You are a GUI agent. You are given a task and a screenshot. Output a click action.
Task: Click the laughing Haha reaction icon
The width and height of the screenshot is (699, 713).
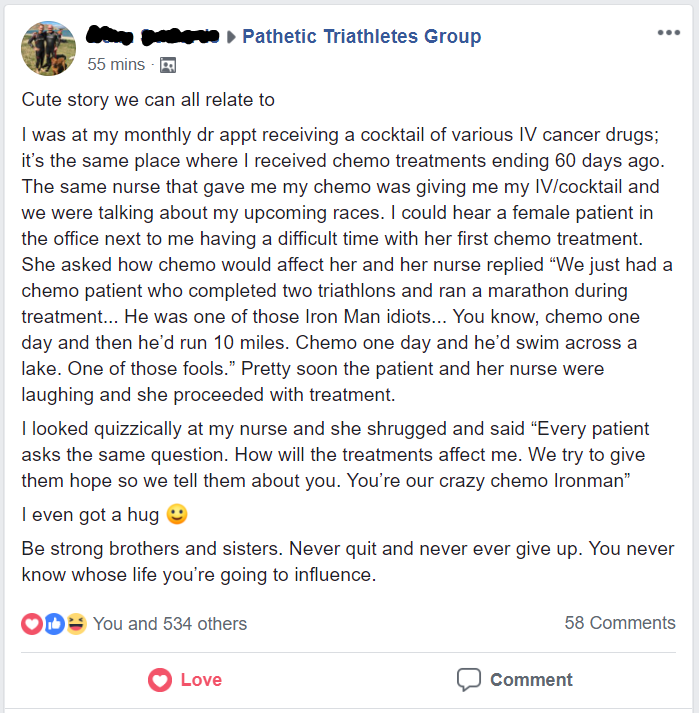point(76,624)
